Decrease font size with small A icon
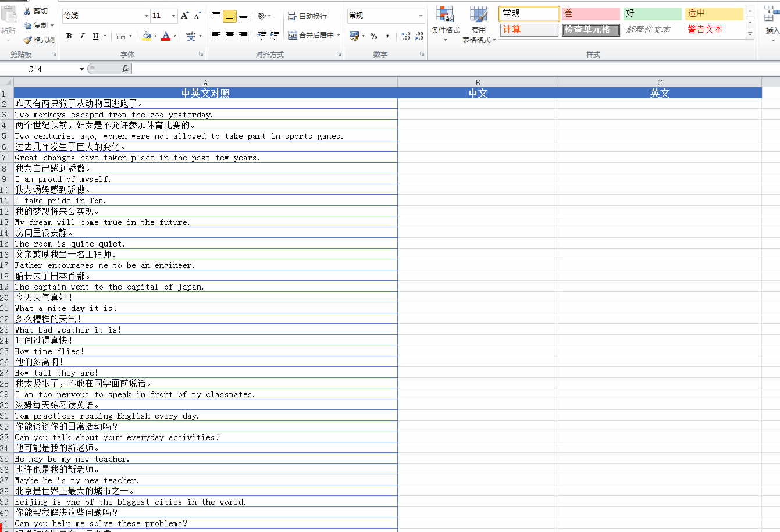 coord(197,16)
